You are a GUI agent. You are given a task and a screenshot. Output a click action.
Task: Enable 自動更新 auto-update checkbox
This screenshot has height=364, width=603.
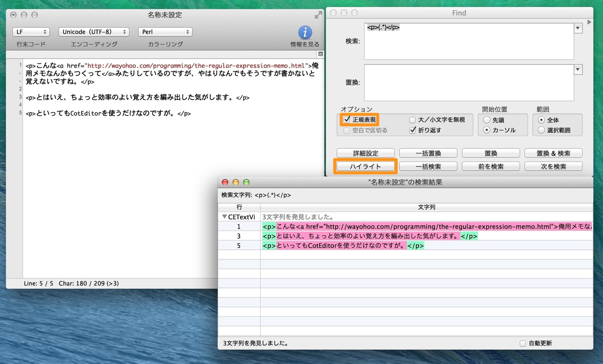523,343
